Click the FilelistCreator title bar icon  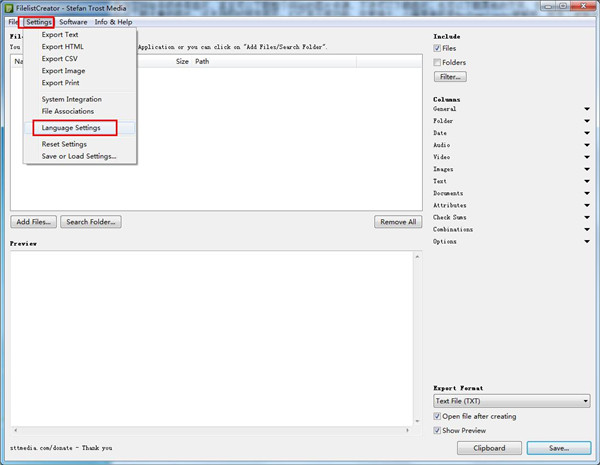click(x=9, y=8)
